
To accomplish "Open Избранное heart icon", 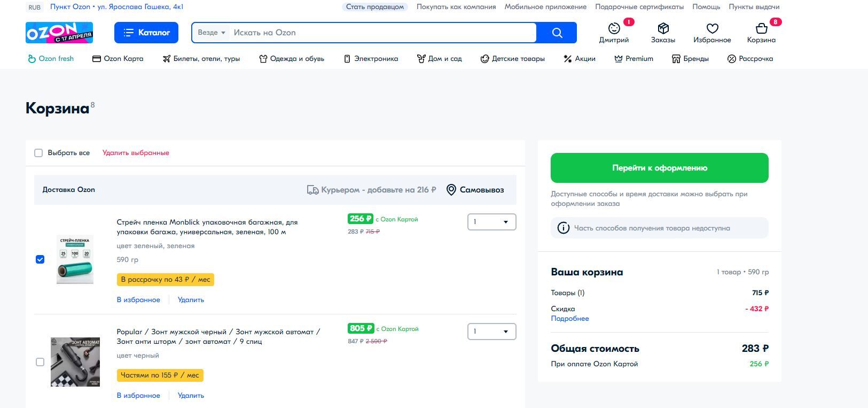I will tap(712, 28).
